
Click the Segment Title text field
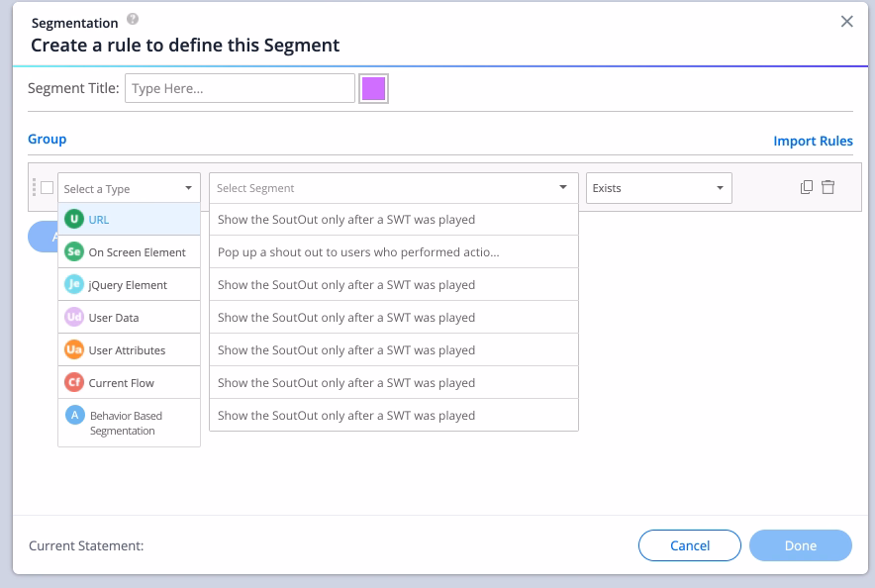click(240, 88)
